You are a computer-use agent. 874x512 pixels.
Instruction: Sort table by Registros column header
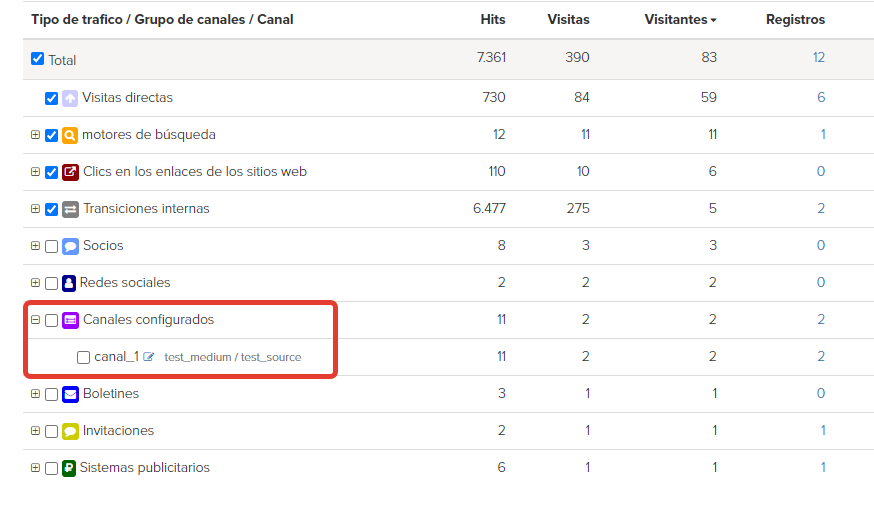pos(795,19)
